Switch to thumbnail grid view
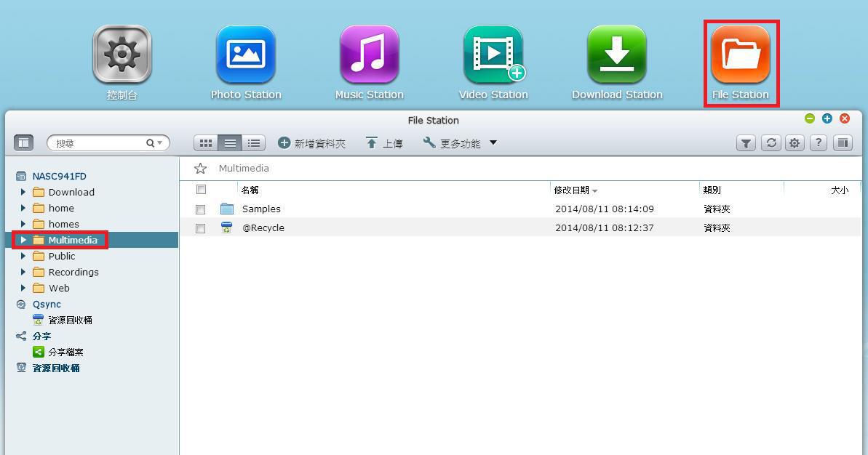Viewport: 868px width, 455px height. click(206, 143)
